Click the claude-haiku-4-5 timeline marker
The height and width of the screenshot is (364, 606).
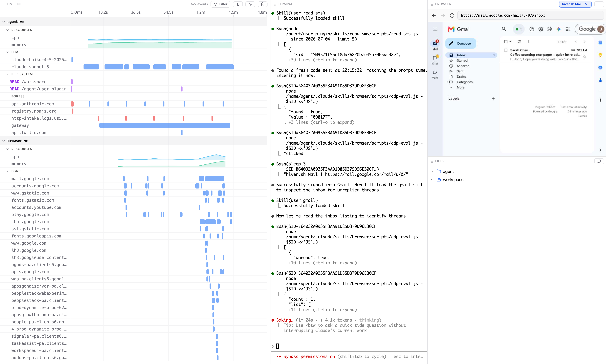tap(72, 60)
